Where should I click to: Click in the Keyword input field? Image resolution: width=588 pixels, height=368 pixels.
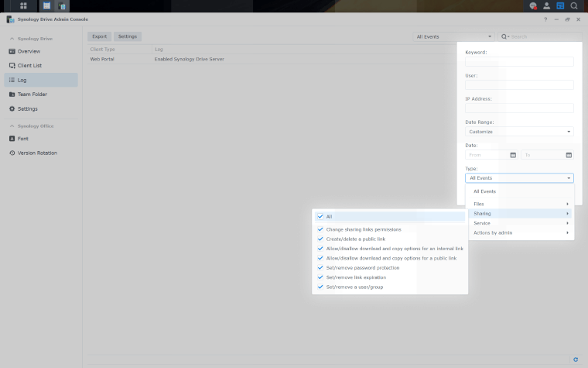pos(519,62)
